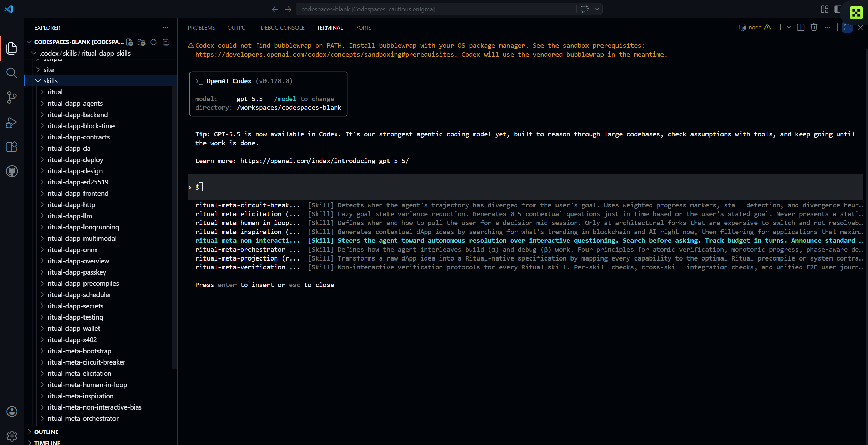Open Run and Debug view

(x=12, y=122)
